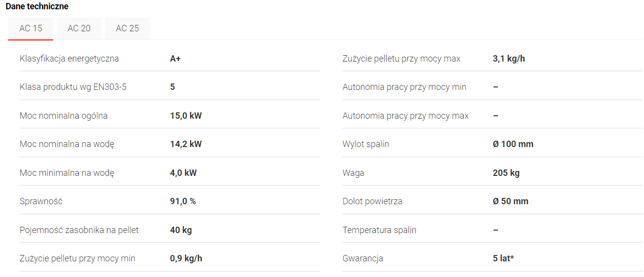Click the Moc minimalna na wodę label
Image resolution: width=644 pixels, height=277 pixels.
pyautogui.click(x=67, y=173)
